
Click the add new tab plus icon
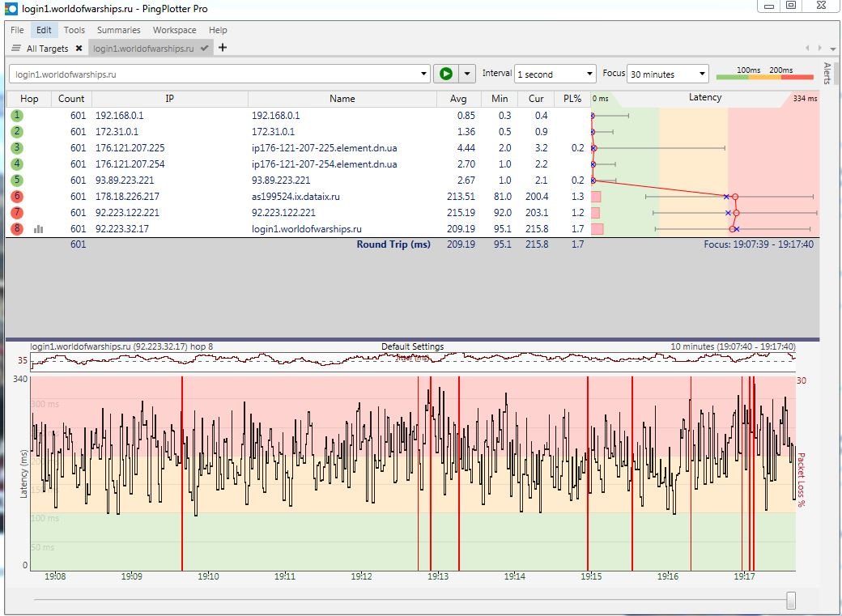tap(223, 48)
